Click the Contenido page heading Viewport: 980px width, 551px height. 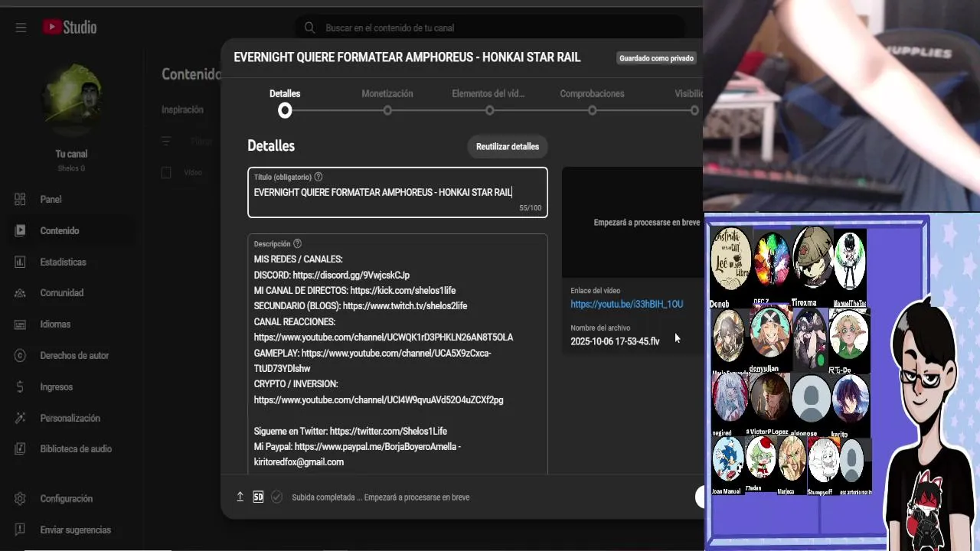[x=191, y=74]
